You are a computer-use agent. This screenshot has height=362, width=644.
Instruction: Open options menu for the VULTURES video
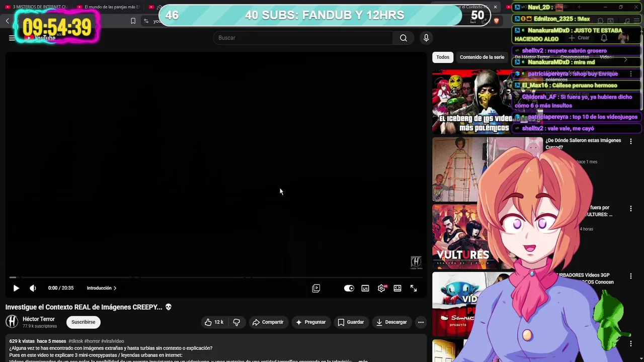631,209
